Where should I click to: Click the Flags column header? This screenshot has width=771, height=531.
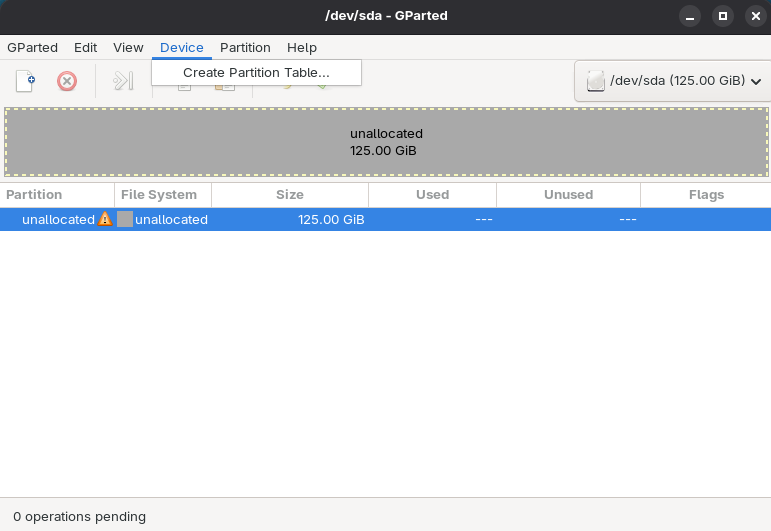(705, 195)
